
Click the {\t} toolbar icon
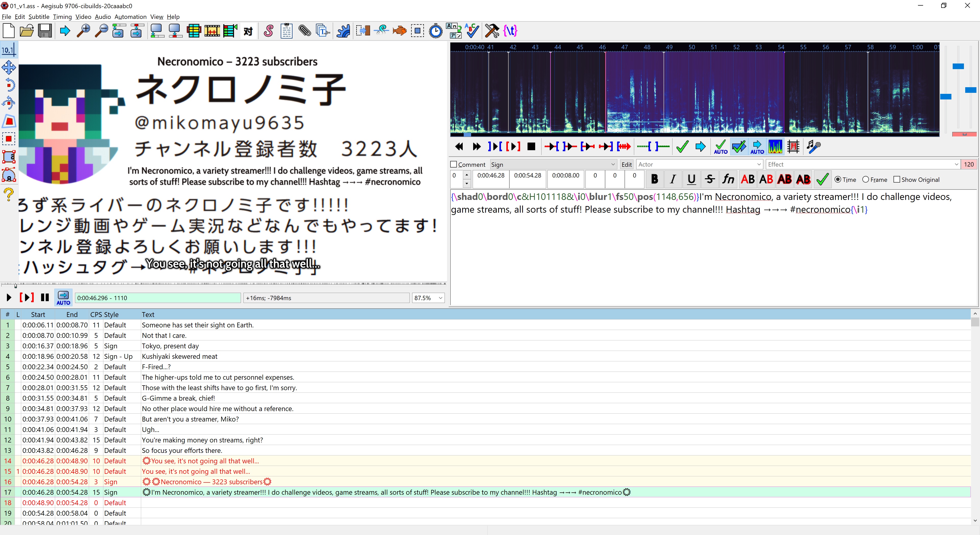click(510, 31)
